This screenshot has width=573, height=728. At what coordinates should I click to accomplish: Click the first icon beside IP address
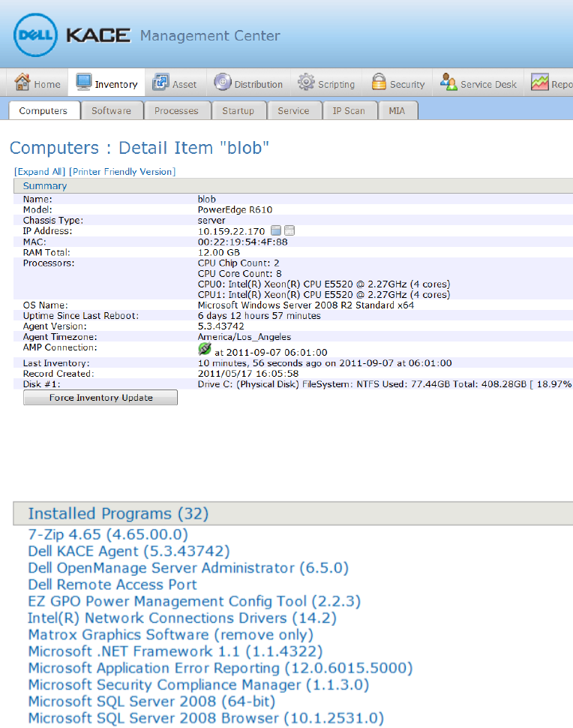click(x=276, y=230)
